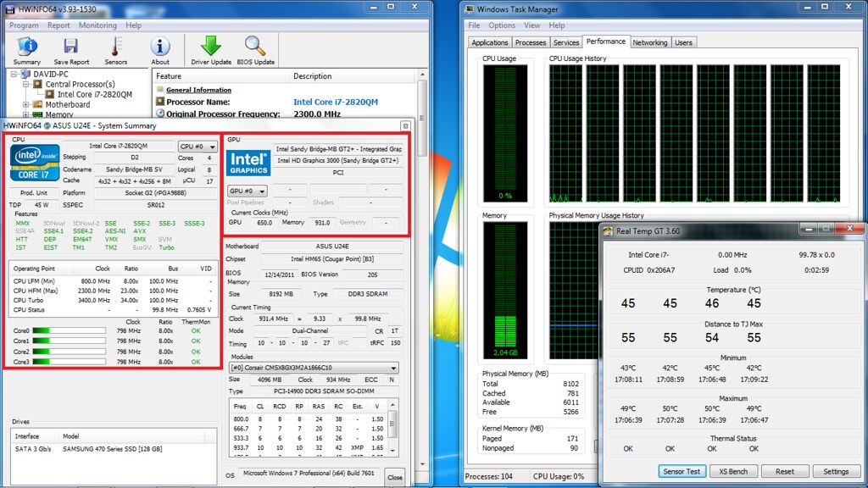
Task: Click the Intel Core i7 logo badge
Action: click(35, 163)
